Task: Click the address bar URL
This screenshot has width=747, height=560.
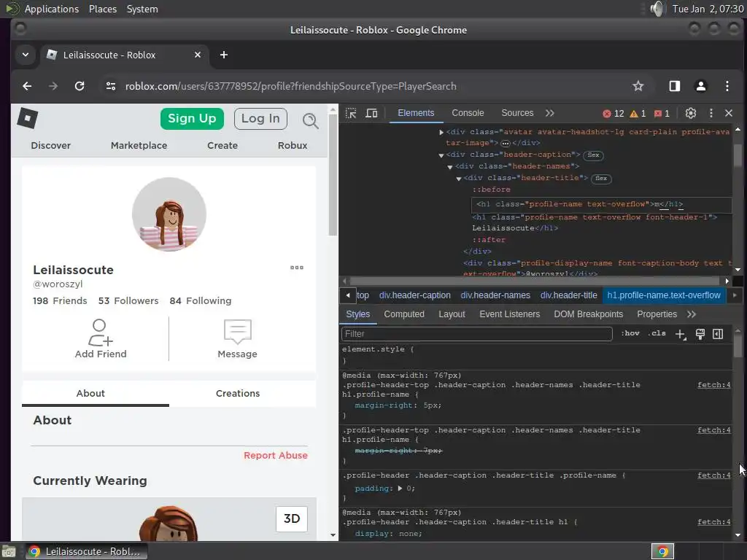Action: click(290, 86)
